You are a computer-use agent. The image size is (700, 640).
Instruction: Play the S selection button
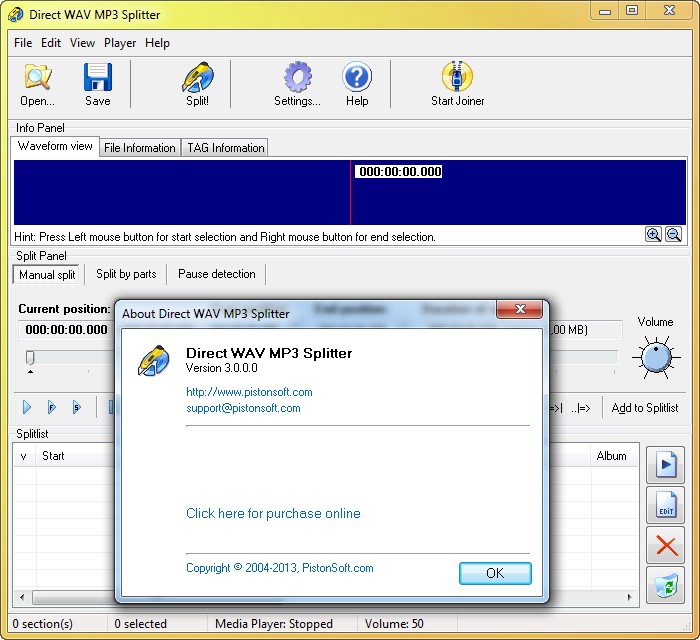[x=76, y=407]
